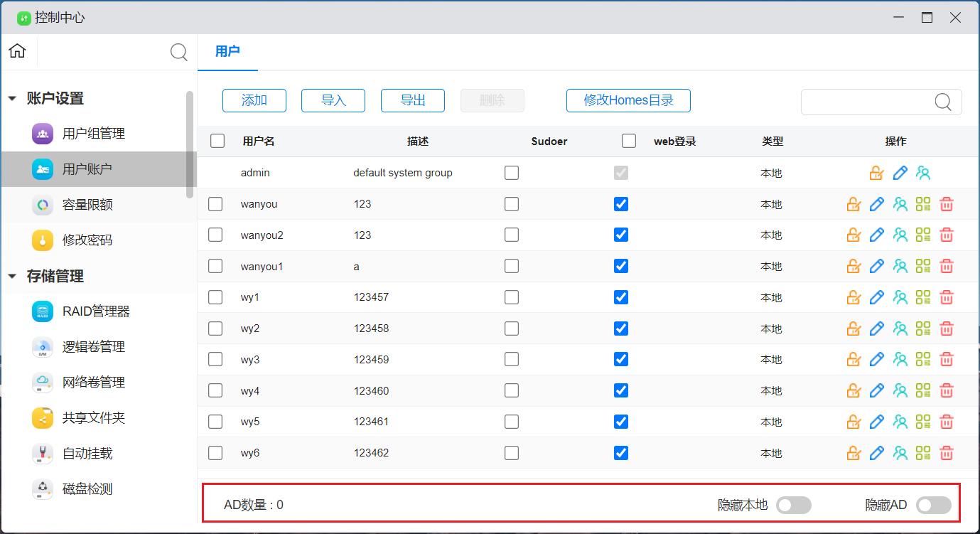Image resolution: width=980 pixels, height=534 pixels.
Task: Enable Sudoer checkbox for wanyou1
Action: tap(512, 266)
